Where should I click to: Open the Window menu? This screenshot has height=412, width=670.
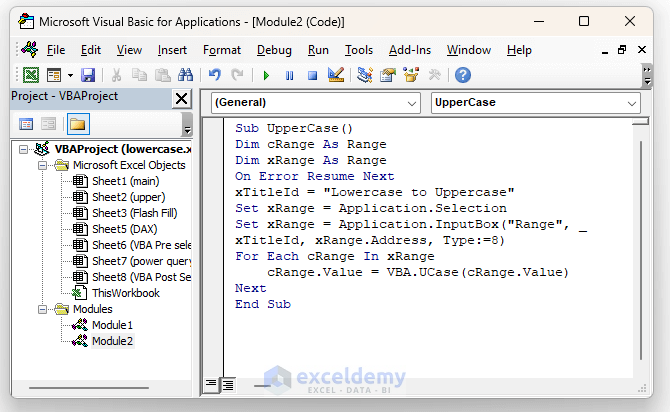click(x=469, y=50)
